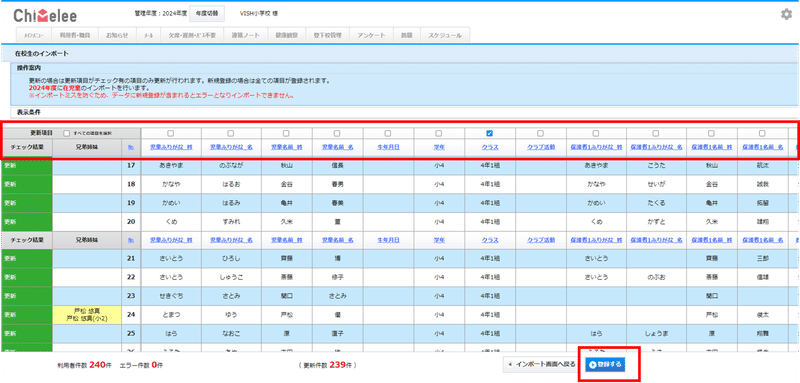Image resolution: width=800 pixels, height=383 pixels.
Task: Open the お知らせ tab
Action: [117, 35]
